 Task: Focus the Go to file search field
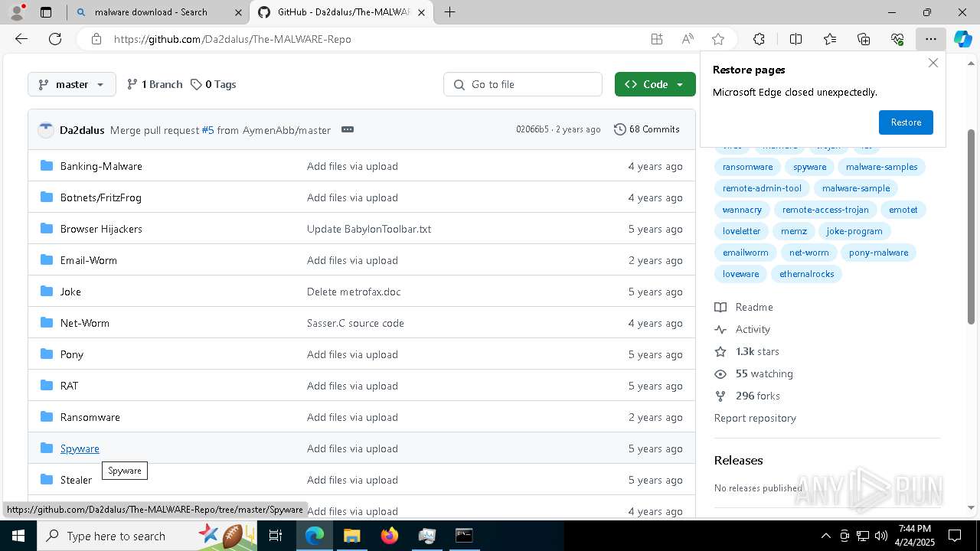(x=523, y=84)
